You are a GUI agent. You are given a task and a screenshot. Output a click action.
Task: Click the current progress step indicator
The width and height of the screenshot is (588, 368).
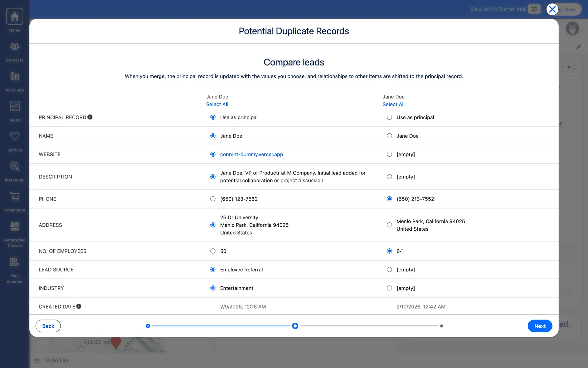coord(295,326)
